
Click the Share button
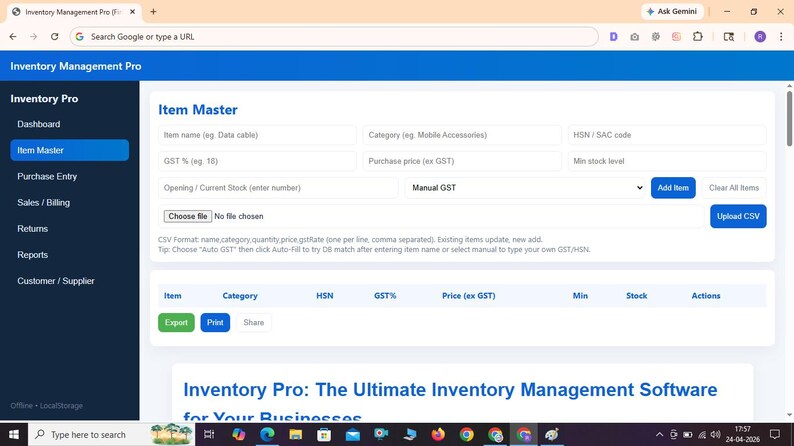click(254, 322)
